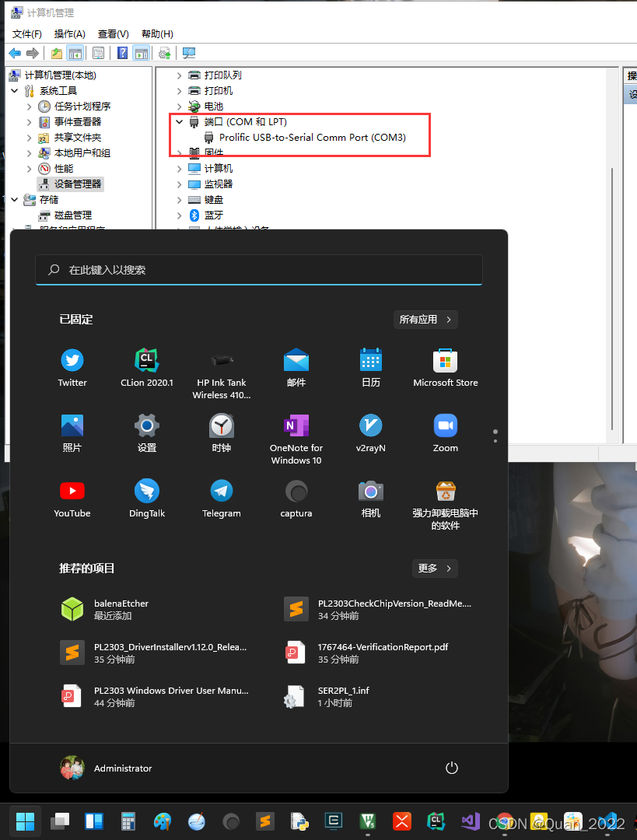Launch v2rayN from pinned apps

pyautogui.click(x=371, y=433)
